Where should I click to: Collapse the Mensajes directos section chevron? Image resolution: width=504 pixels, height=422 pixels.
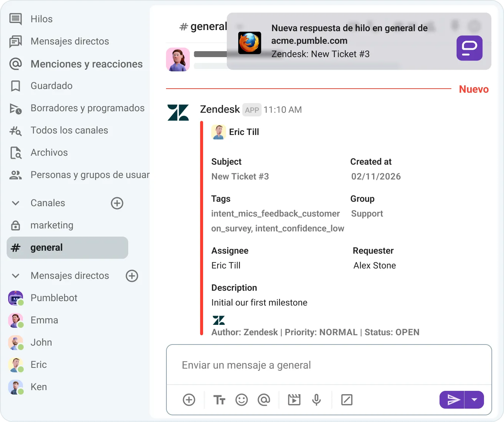coord(16,276)
